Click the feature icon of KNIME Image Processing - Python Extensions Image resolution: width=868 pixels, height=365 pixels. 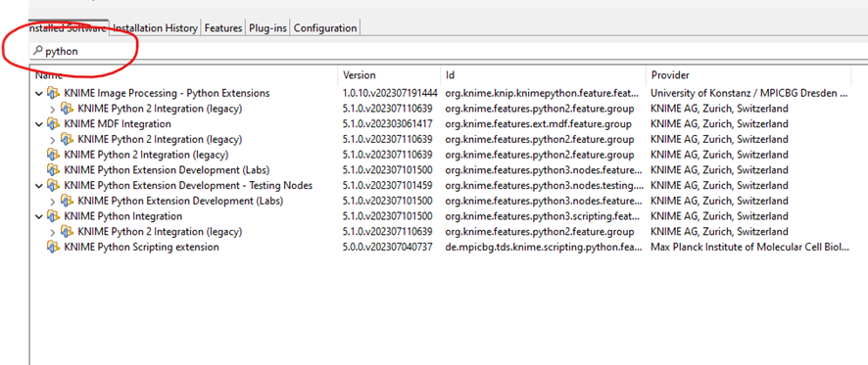click(x=53, y=93)
